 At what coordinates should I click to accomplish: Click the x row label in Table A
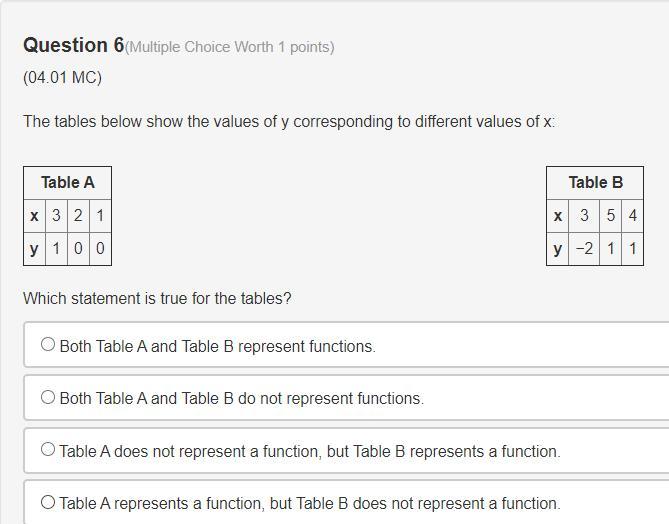(x=34, y=215)
